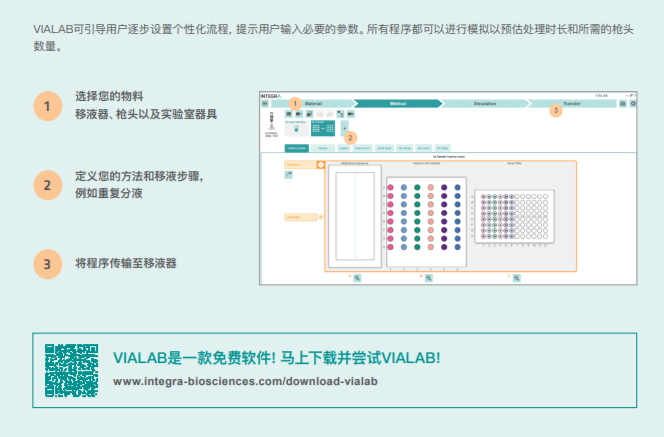Zoom into labware position A
Image resolution: width=664 pixels, height=437 pixels.
[x=357, y=278]
